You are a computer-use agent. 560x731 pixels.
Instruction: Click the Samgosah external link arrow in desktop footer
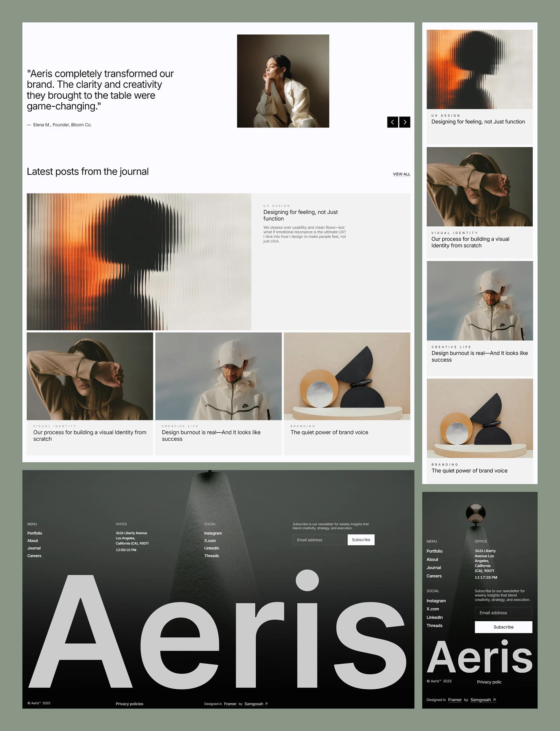click(266, 704)
